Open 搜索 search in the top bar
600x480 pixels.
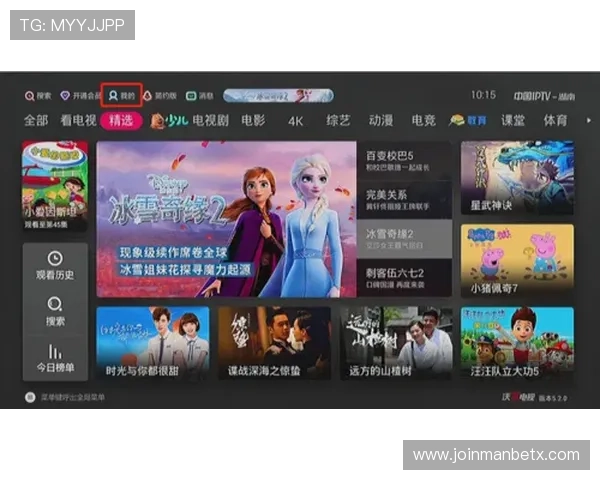pyautogui.click(x=38, y=96)
